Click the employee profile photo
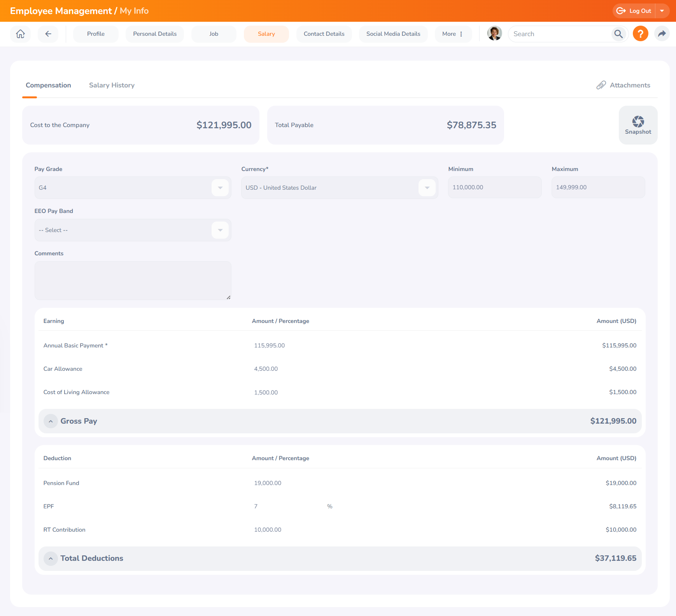Image resolution: width=676 pixels, height=616 pixels. click(x=494, y=33)
